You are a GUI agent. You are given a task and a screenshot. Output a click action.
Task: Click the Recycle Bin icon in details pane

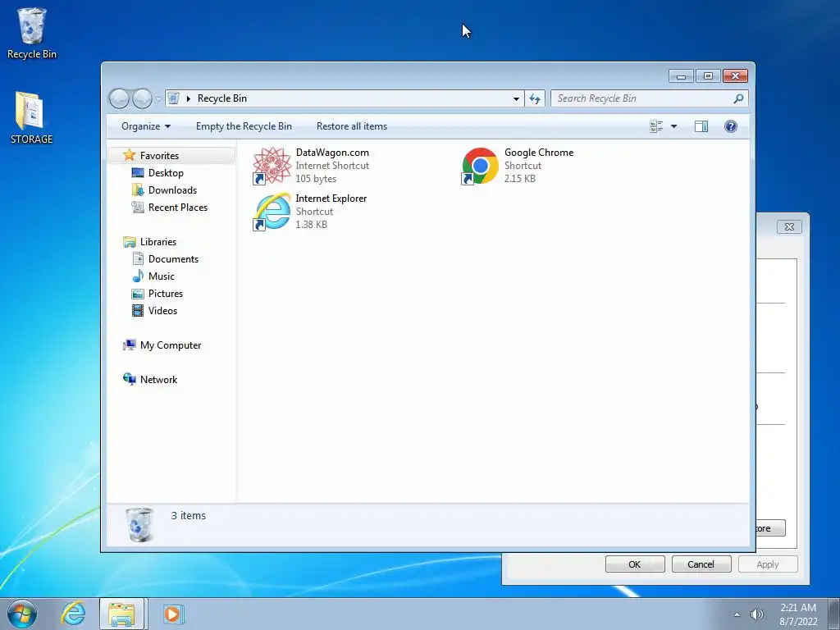pyautogui.click(x=139, y=525)
